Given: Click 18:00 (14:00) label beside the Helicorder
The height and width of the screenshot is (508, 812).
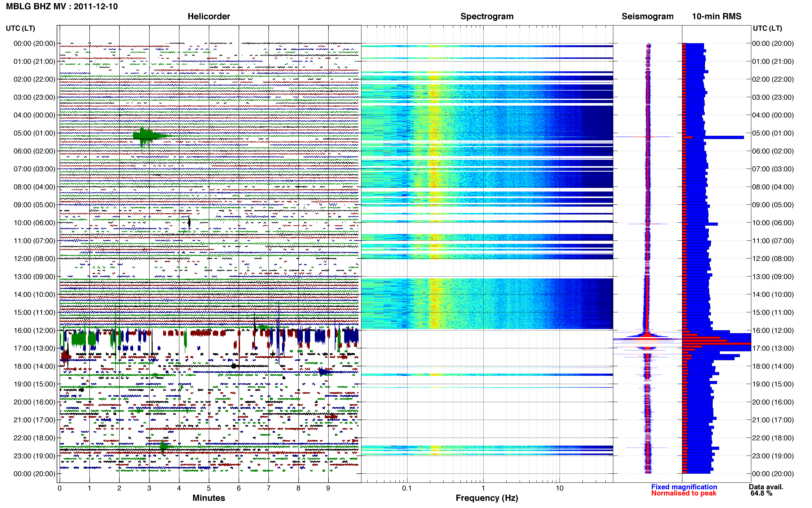Looking at the screenshot, I should (34, 366).
